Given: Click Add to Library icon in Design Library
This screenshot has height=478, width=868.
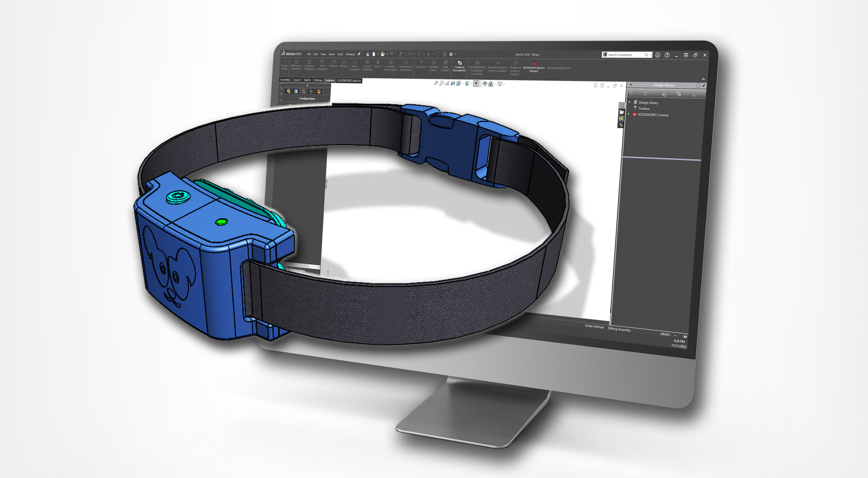Looking at the screenshot, I should click(x=664, y=94).
